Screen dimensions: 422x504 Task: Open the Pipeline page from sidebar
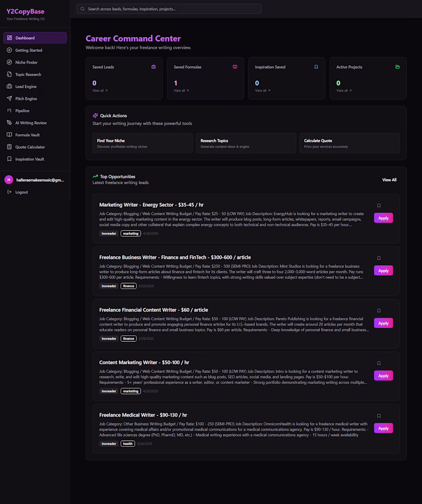coord(22,111)
